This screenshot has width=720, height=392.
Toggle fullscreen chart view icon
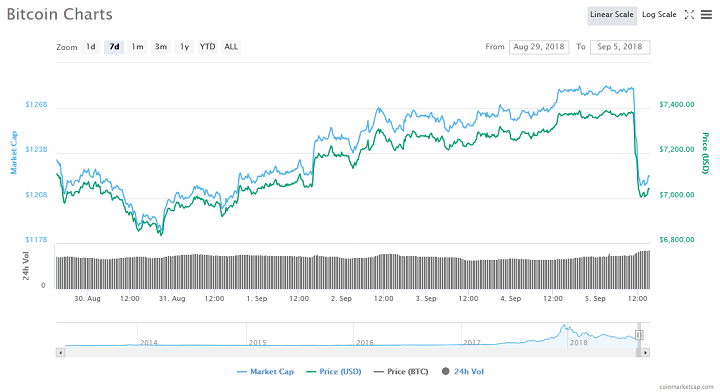[689, 15]
